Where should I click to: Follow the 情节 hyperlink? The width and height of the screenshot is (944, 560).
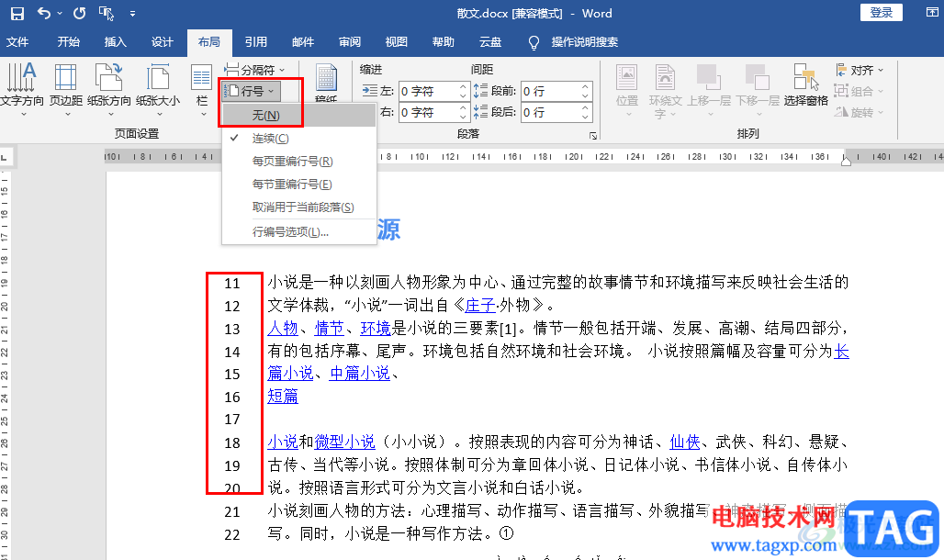[x=330, y=328]
